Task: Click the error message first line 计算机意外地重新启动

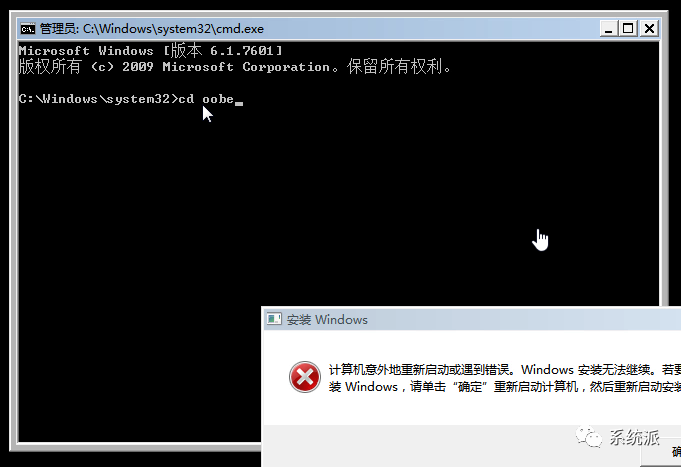Action: [x=505, y=370]
